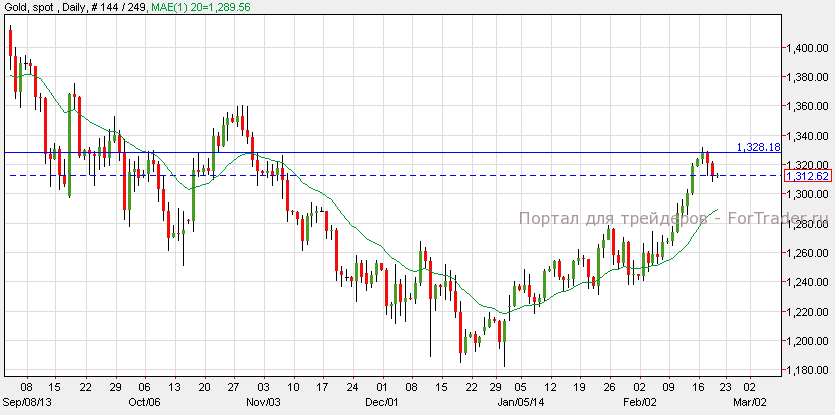Click the 1,400 price axis label
The height and width of the screenshot is (415, 835).
point(804,48)
